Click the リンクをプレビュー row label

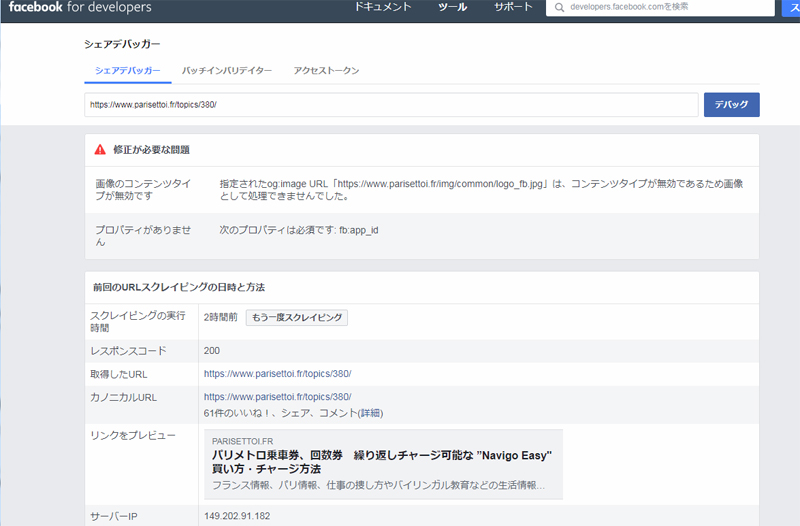tap(133, 435)
